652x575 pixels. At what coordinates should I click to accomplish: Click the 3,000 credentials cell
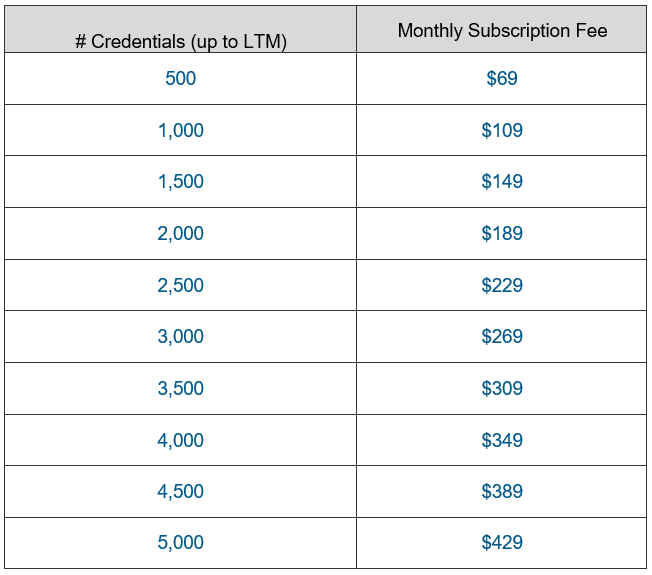(x=180, y=336)
